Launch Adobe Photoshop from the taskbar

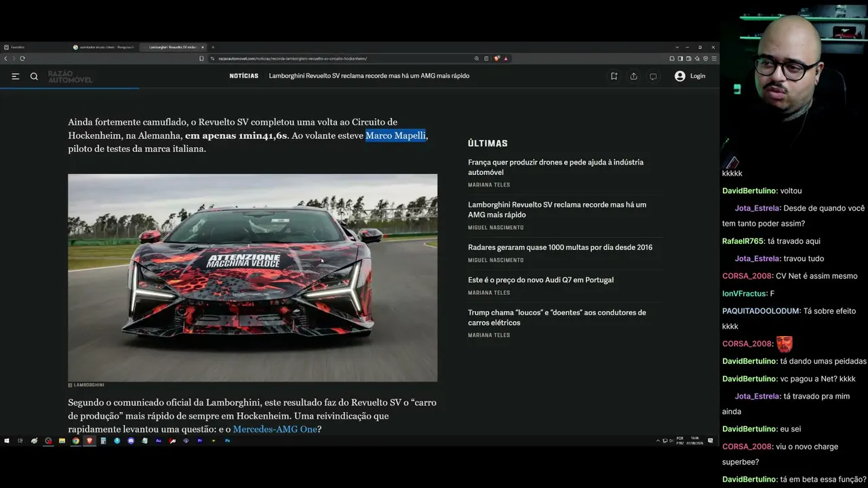pyautogui.click(x=228, y=441)
